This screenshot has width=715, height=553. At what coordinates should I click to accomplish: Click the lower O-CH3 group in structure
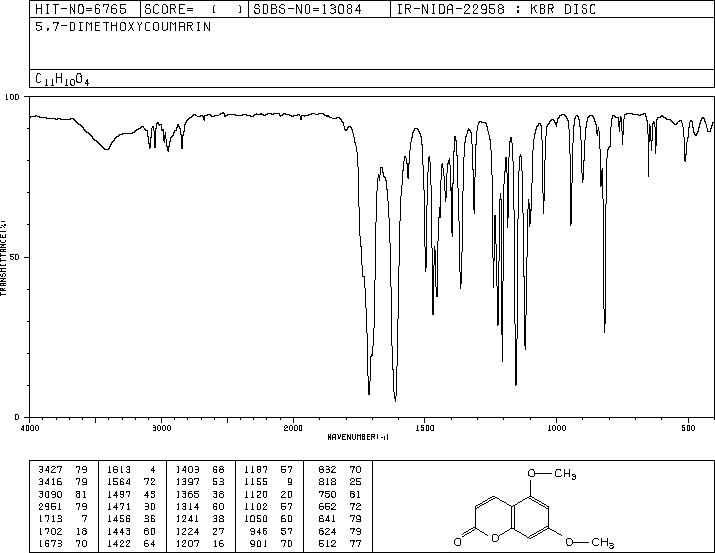[590, 543]
